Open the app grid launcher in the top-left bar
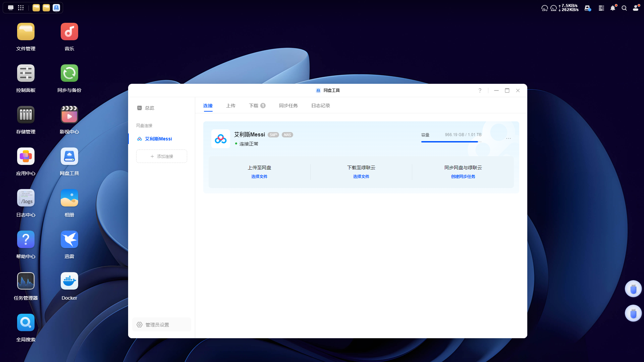 (21, 8)
